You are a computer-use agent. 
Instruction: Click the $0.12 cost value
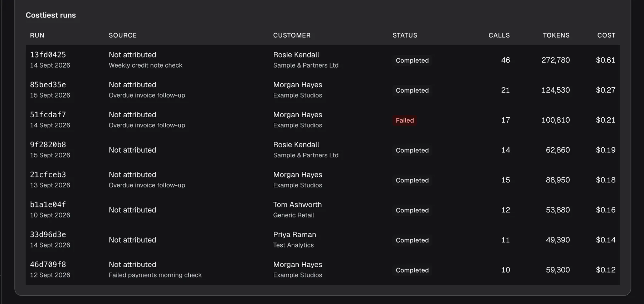pos(606,270)
